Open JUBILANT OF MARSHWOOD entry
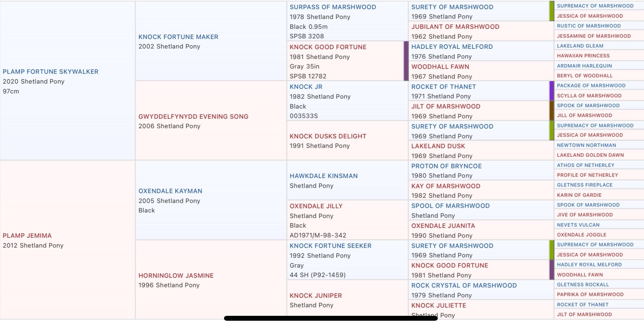 455,27
